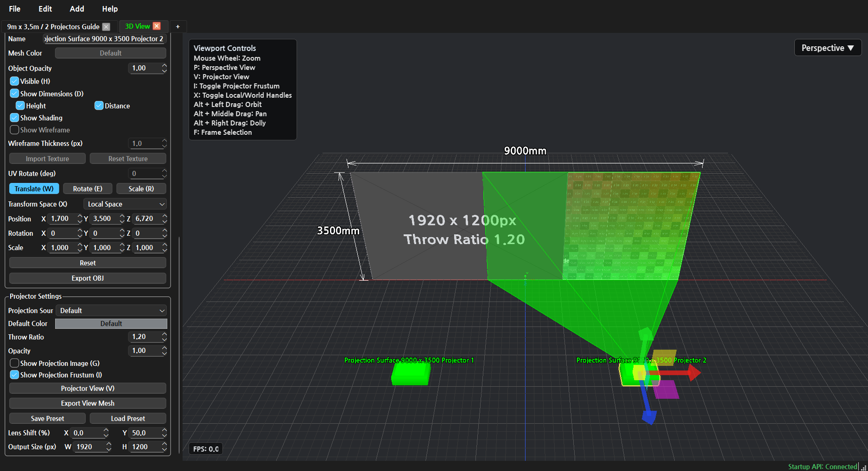Open the Projection Source Default dropdown

click(x=111, y=311)
